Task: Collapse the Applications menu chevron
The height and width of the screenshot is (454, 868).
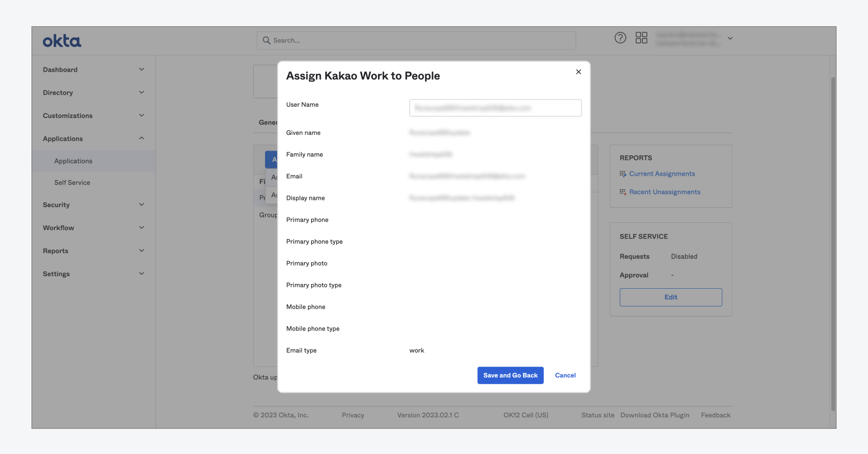Action: (x=141, y=139)
